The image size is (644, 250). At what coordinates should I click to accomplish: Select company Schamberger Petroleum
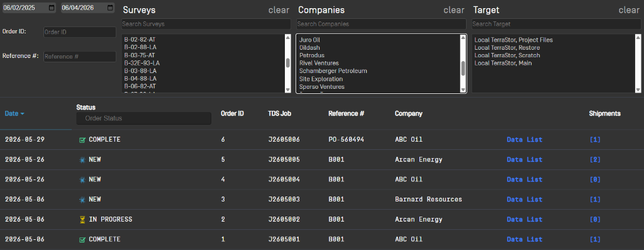tap(333, 71)
